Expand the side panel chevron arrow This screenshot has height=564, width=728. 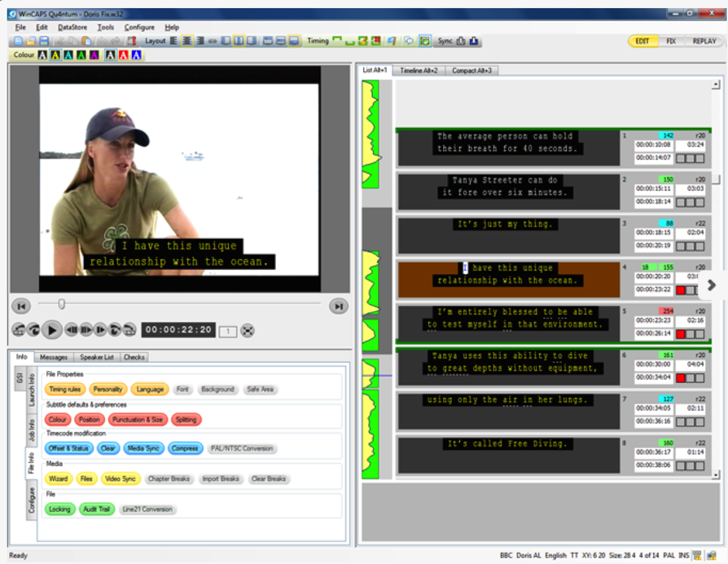pyautogui.click(x=711, y=284)
